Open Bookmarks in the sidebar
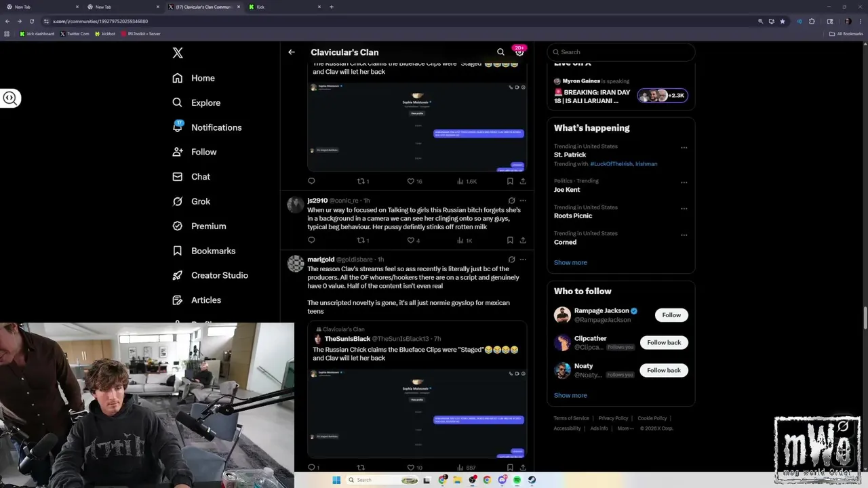868x488 pixels. (x=204, y=251)
